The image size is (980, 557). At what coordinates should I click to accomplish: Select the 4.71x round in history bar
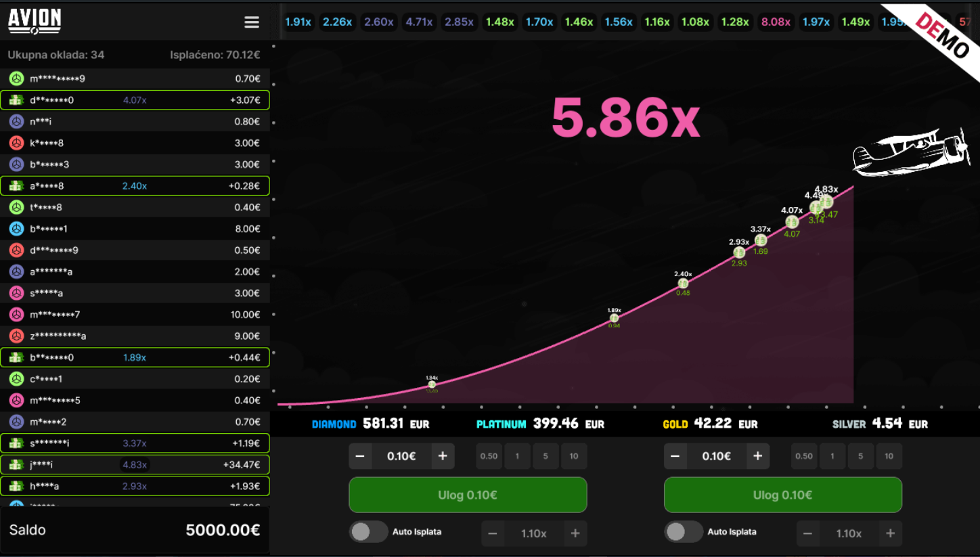[x=419, y=22]
